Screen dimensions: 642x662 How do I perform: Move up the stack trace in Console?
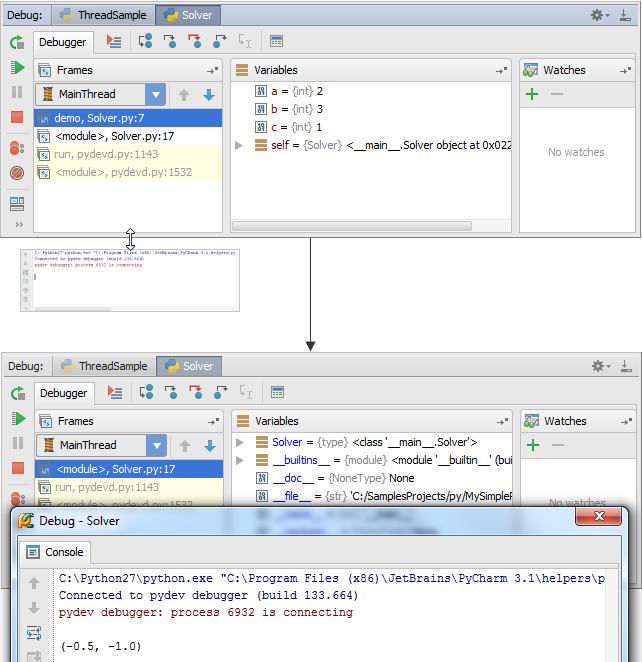34,583
